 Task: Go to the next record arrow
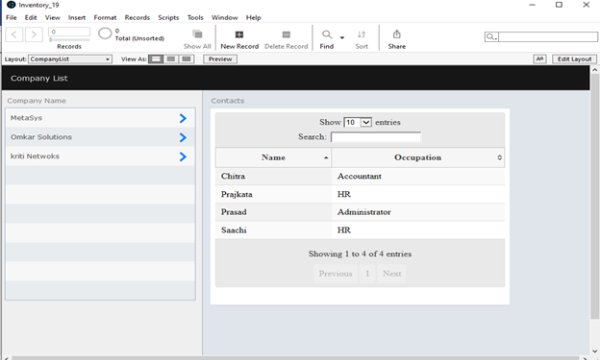click(x=34, y=35)
